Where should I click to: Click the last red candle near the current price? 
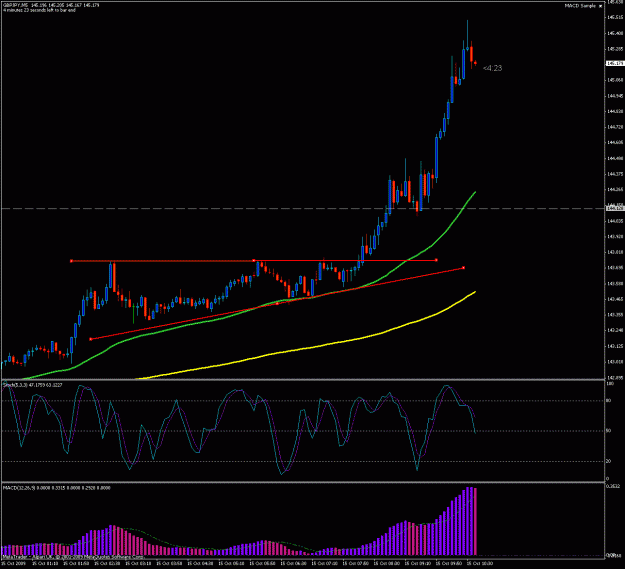pos(475,63)
